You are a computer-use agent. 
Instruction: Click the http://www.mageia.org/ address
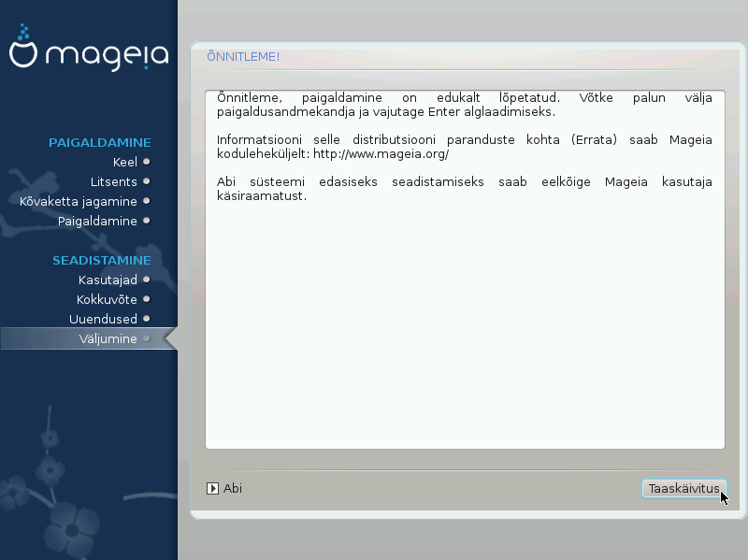(x=381, y=153)
